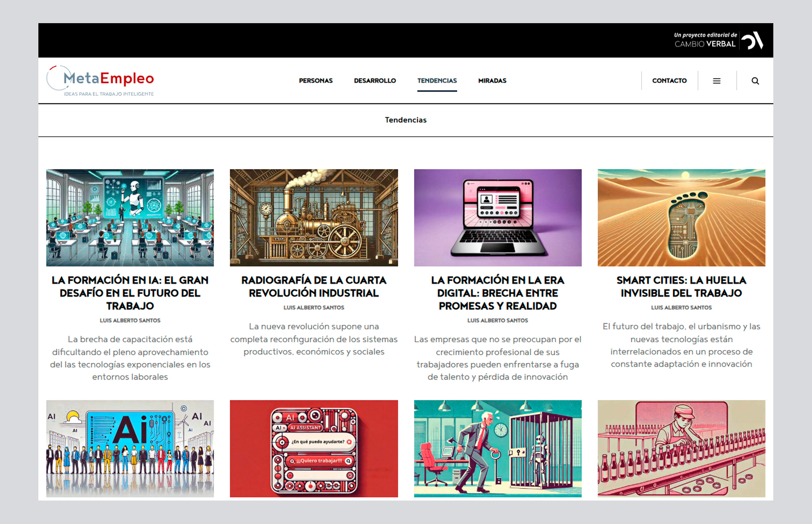This screenshot has height=524, width=812.
Task: Open the red AI assistant thumbnail
Action: 314,449
